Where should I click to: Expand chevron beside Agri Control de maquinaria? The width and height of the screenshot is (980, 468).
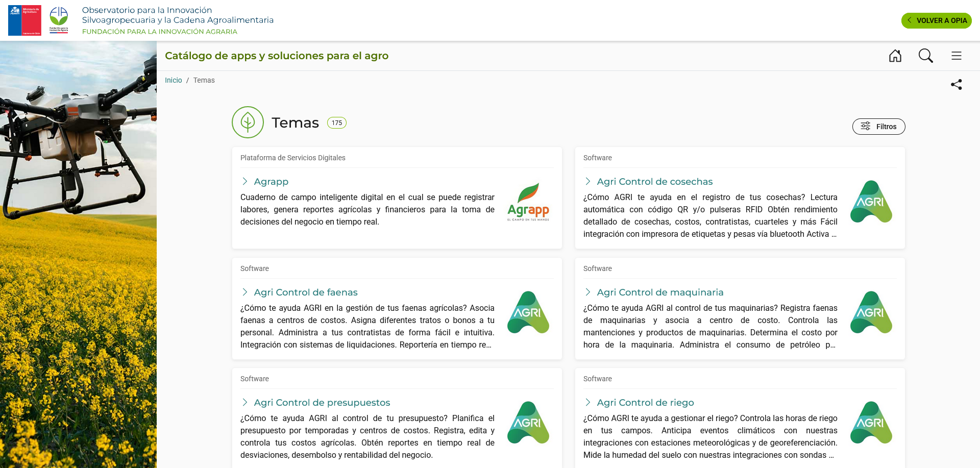pyautogui.click(x=588, y=292)
